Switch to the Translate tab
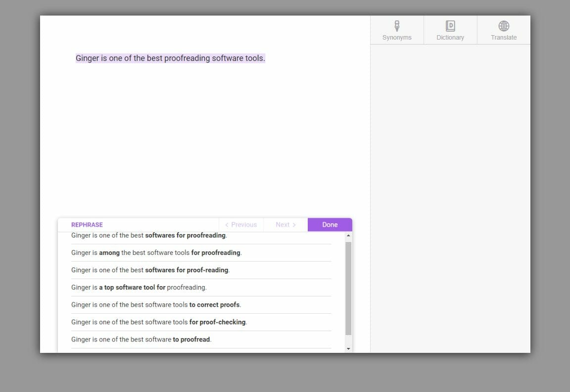The image size is (570, 392). point(503,30)
